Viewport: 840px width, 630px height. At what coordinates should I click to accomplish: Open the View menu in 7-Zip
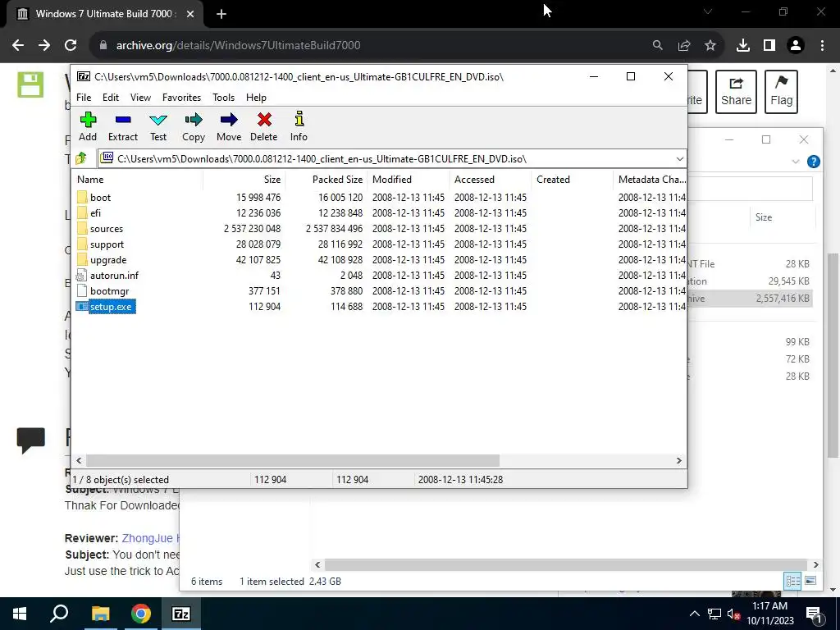point(140,98)
